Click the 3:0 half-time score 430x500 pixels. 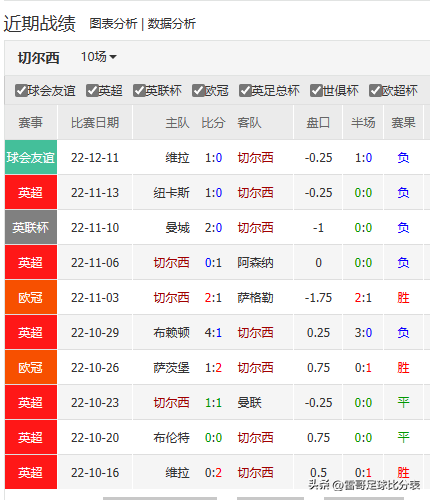click(363, 333)
